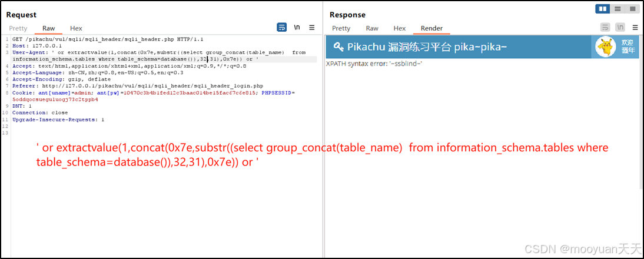Image resolution: width=644 pixels, height=259 pixels.
Task: Toggle word wrap in the Response panel
Action: point(605,28)
